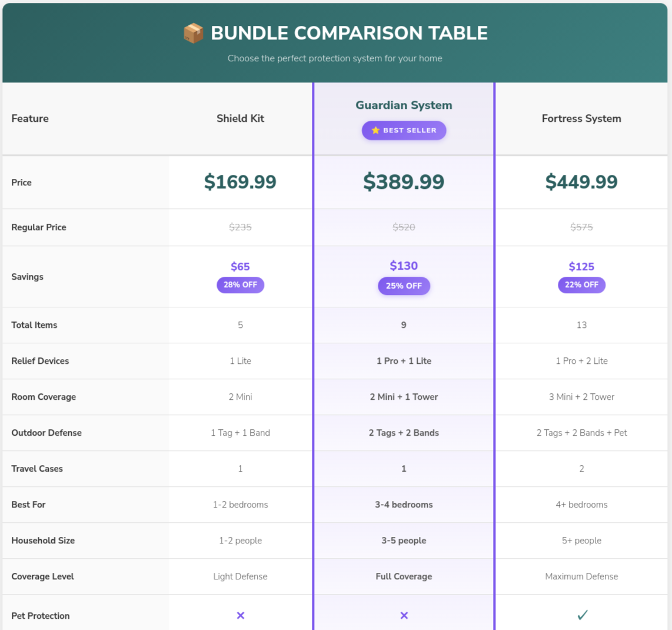This screenshot has width=672, height=630.
Task: Click the $389.99 Guardian System price
Action: [404, 182]
